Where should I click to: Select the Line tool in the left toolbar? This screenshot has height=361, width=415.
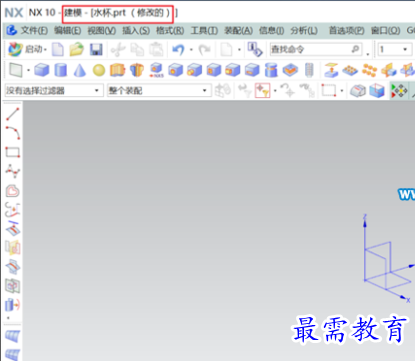click(x=13, y=114)
